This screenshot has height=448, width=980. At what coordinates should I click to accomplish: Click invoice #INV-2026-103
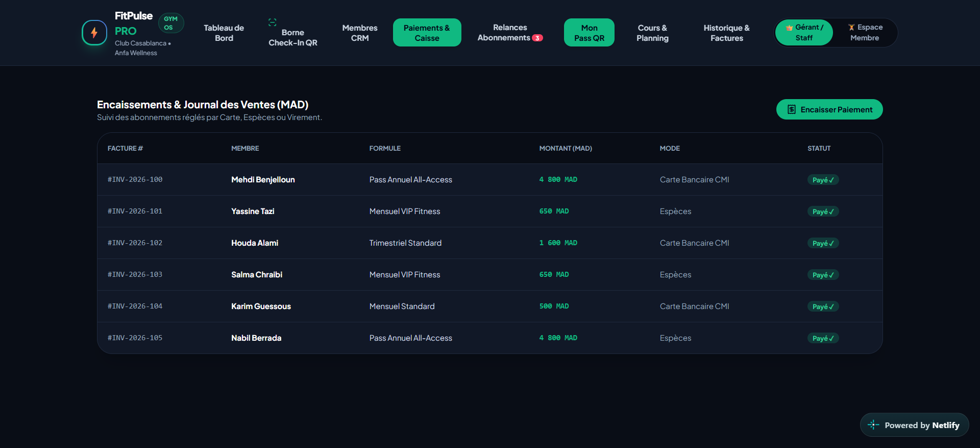[135, 275]
